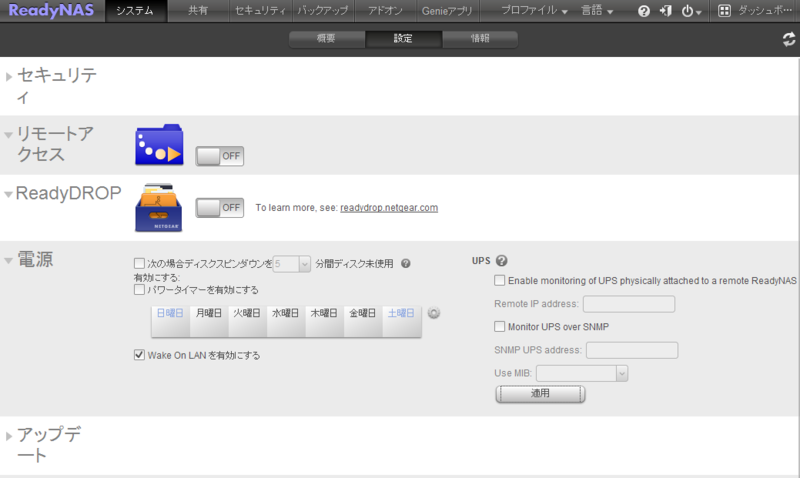Click the logout door icon
Viewport: 800px width, 478px height.
[666, 11]
